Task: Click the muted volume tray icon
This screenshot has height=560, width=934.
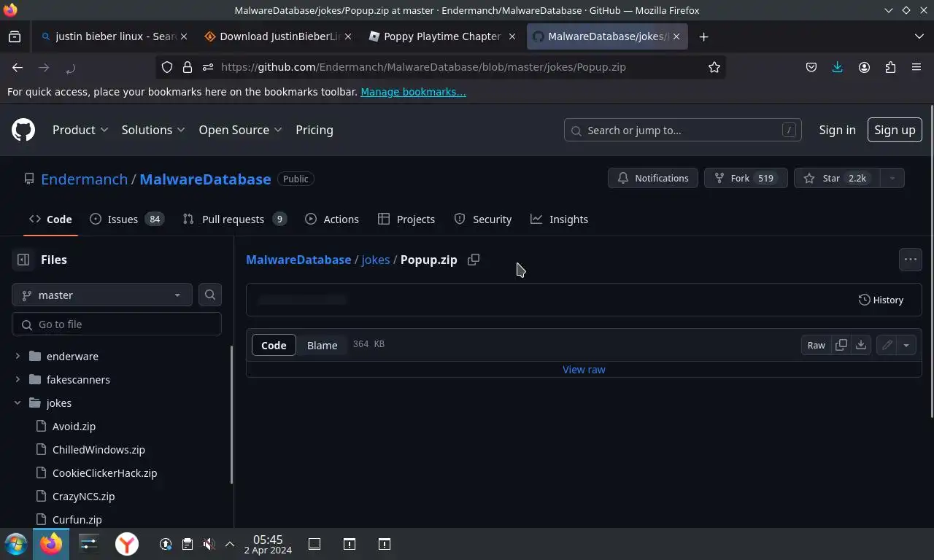Action: click(x=209, y=544)
